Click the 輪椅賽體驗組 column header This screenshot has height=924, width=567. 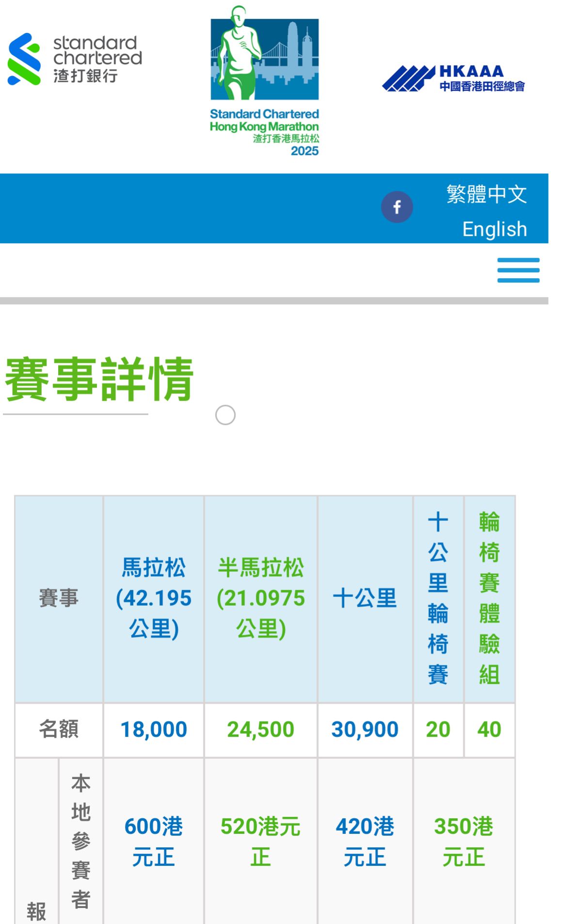pyautogui.click(x=489, y=598)
